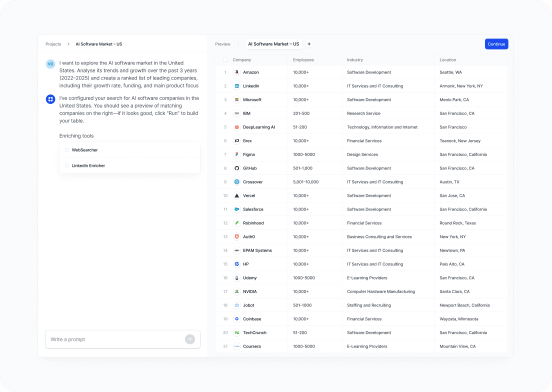The width and height of the screenshot is (552, 392).
Task: Add a new tab with the plus button
Action: pyautogui.click(x=309, y=44)
